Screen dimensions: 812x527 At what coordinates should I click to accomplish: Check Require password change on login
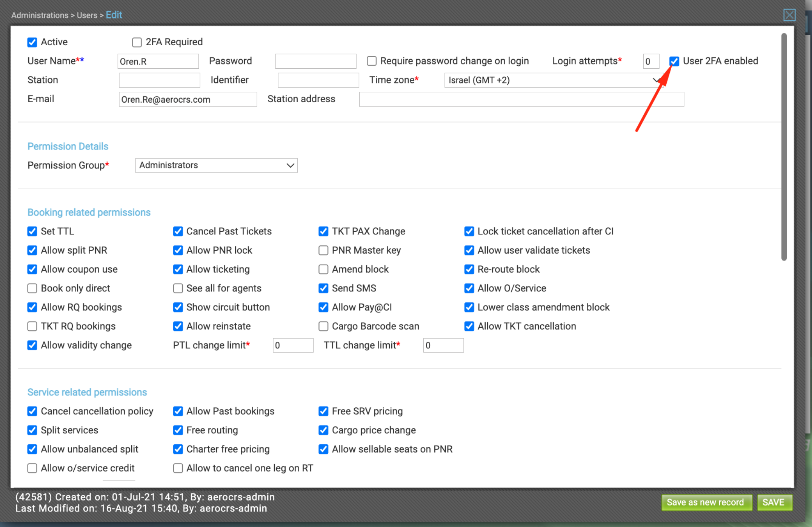(x=372, y=61)
